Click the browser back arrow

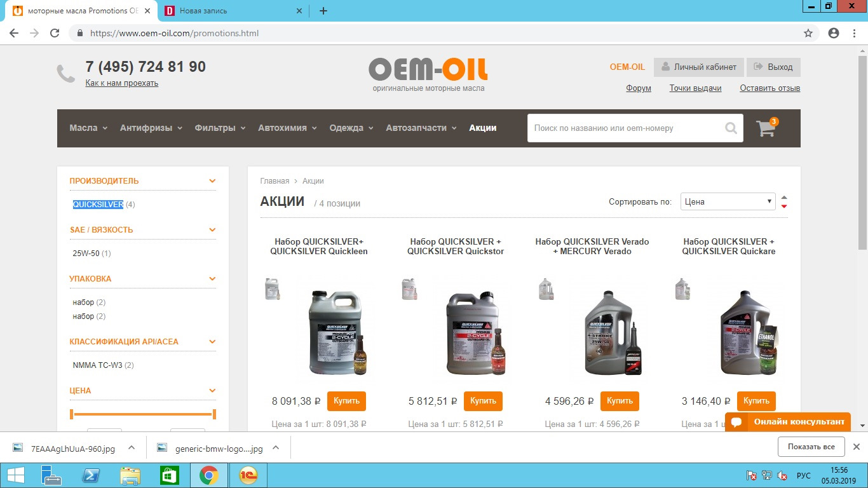14,33
